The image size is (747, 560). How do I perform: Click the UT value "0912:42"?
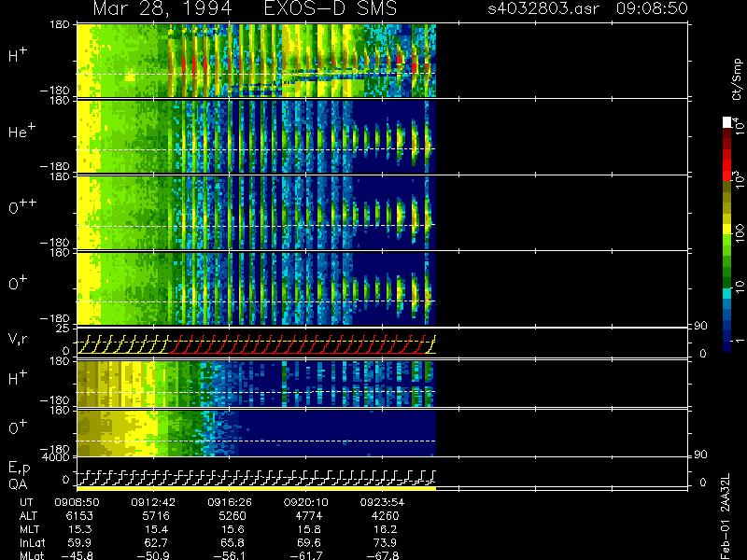[153, 502]
